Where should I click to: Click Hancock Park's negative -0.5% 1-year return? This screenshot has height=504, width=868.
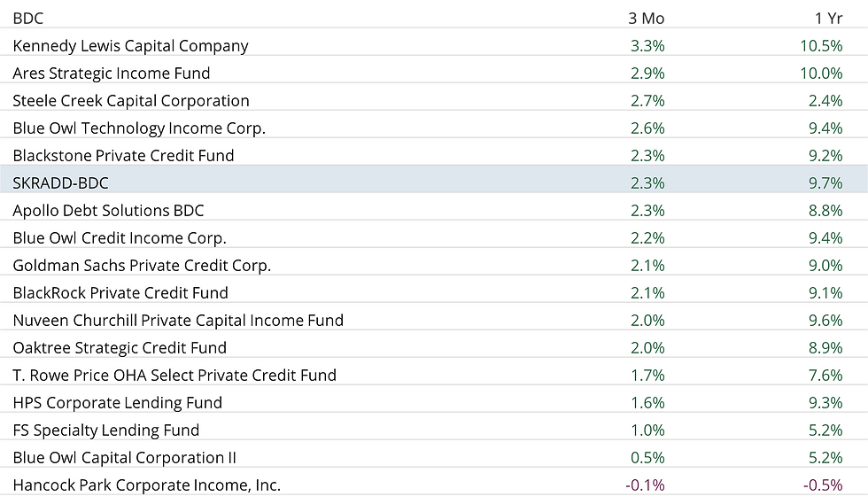click(823, 485)
